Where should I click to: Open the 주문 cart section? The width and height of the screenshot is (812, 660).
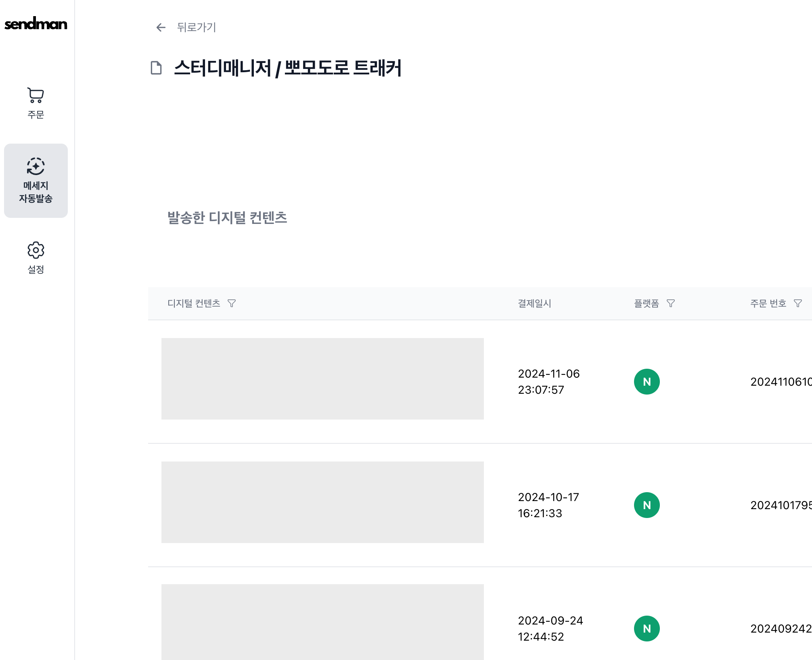click(x=36, y=103)
